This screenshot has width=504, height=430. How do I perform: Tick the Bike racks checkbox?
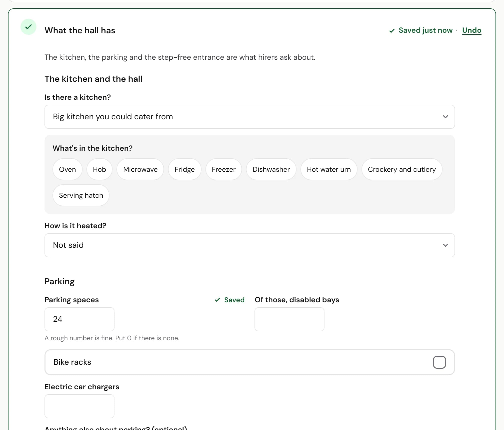tap(439, 362)
